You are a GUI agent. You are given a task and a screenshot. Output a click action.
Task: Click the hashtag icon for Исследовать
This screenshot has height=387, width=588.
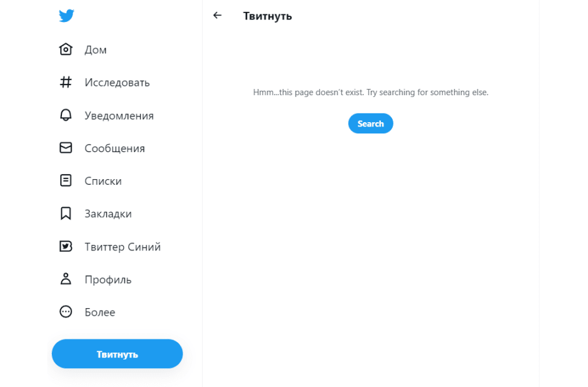click(x=66, y=82)
